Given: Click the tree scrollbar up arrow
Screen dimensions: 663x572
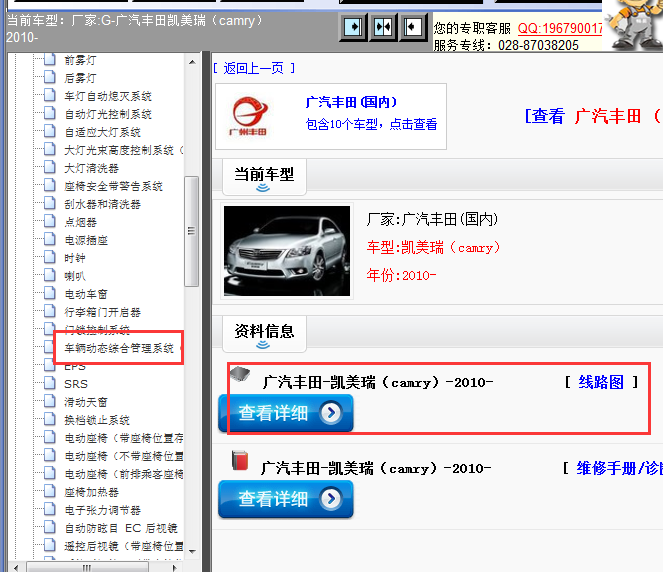Looking at the screenshot, I should click(x=192, y=62).
